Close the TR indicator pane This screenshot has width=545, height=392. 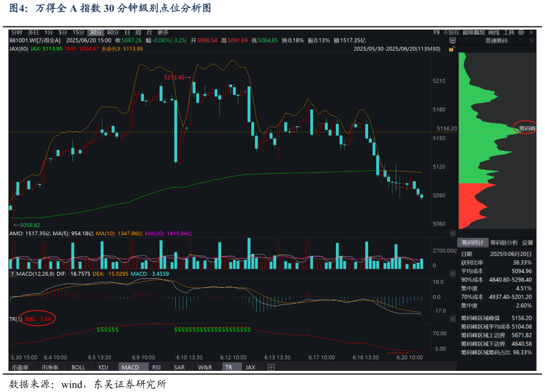(453, 319)
